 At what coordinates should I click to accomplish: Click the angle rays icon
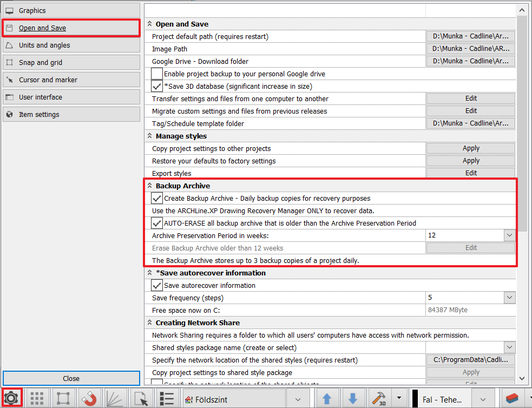[115, 398]
